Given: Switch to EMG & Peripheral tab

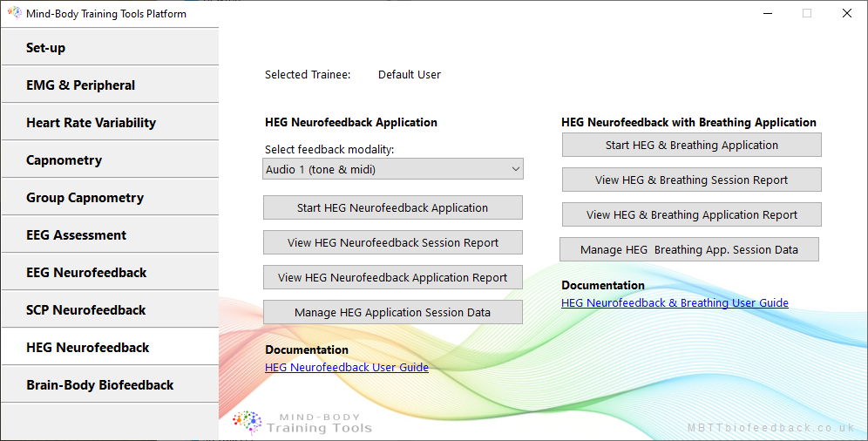Looking at the screenshot, I should pos(110,85).
